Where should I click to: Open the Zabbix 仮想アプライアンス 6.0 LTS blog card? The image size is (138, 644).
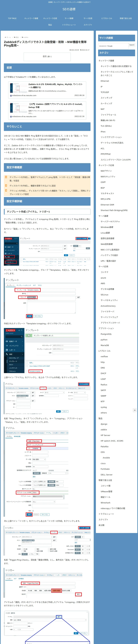coord(47,111)
